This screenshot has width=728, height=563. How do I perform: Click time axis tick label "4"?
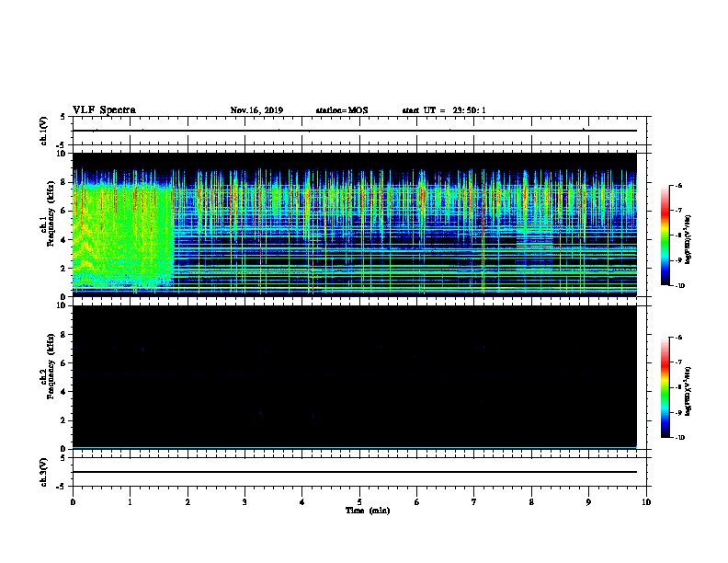click(x=302, y=502)
